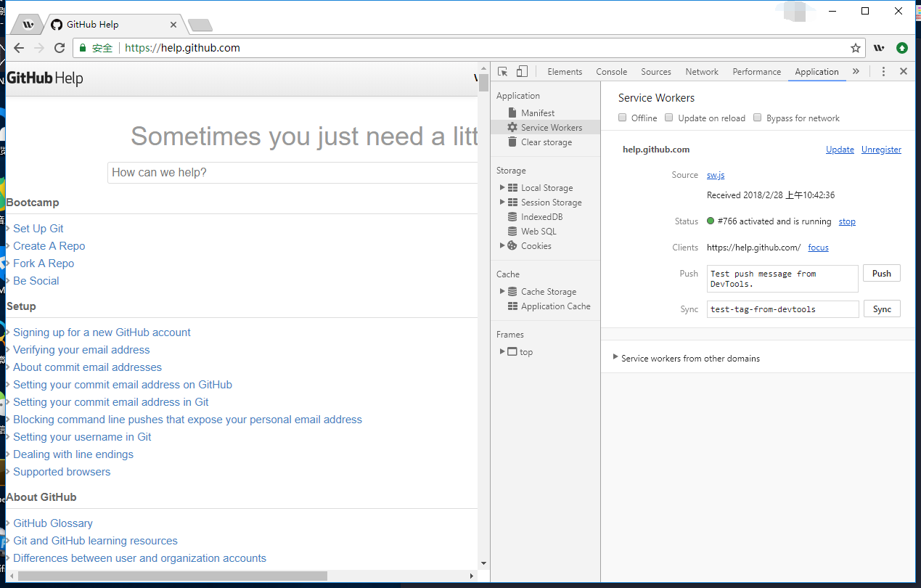This screenshot has height=588, width=921.
Task: Expand the Session Storage tree arrow
Action: pyautogui.click(x=502, y=202)
